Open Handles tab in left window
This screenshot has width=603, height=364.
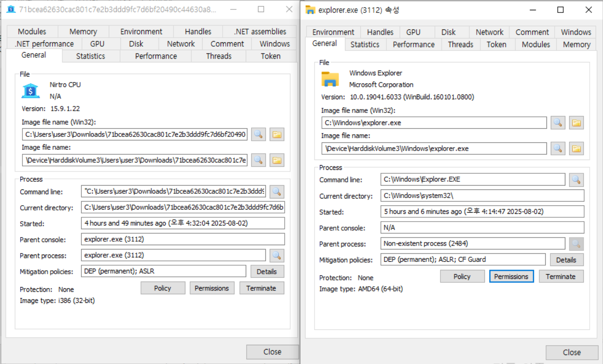tap(198, 31)
